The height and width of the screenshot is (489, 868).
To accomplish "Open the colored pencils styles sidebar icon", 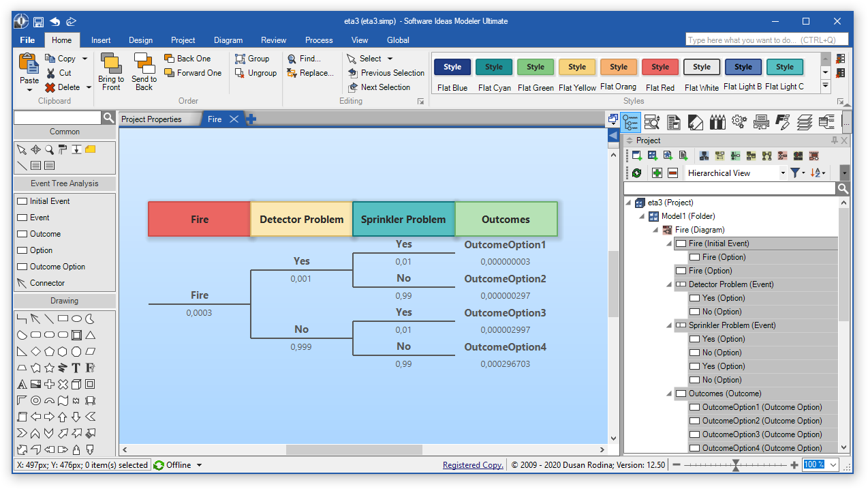I will coord(717,122).
